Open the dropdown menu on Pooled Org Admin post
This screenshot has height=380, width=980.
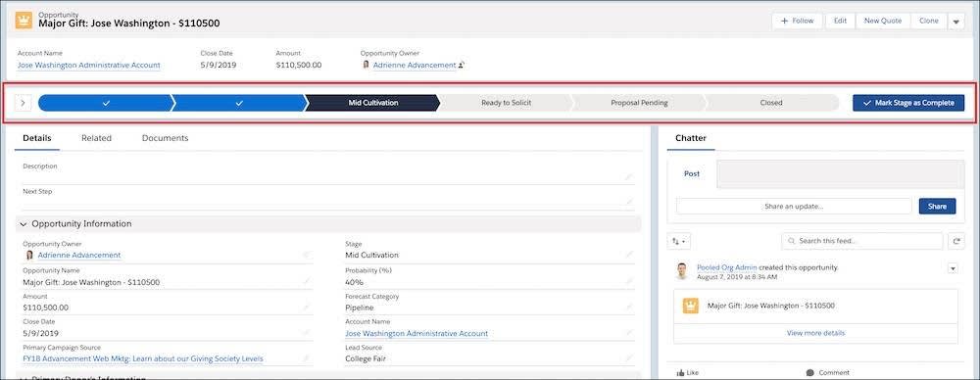(x=953, y=268)
